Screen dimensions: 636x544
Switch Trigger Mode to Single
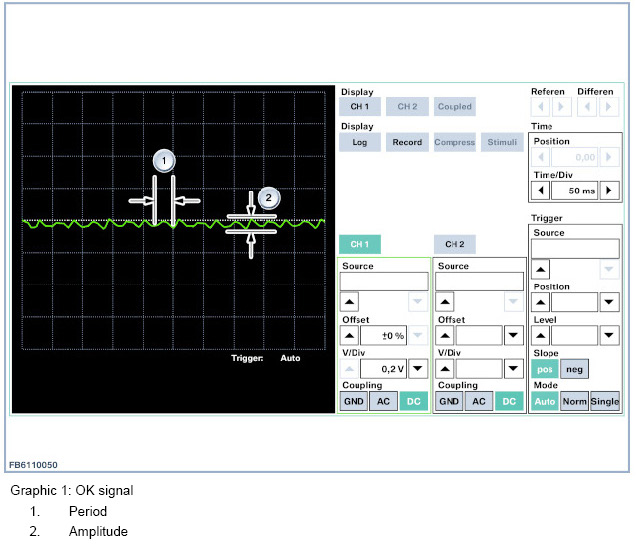(605, 401)
